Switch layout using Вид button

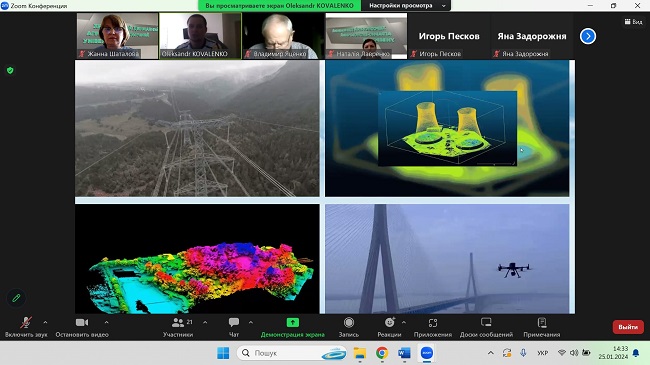click(x=633, y=22)
